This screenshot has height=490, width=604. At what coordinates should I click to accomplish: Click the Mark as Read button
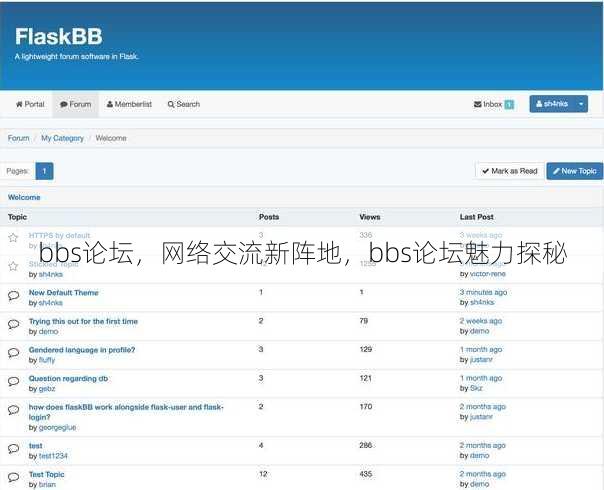[510, 171]
